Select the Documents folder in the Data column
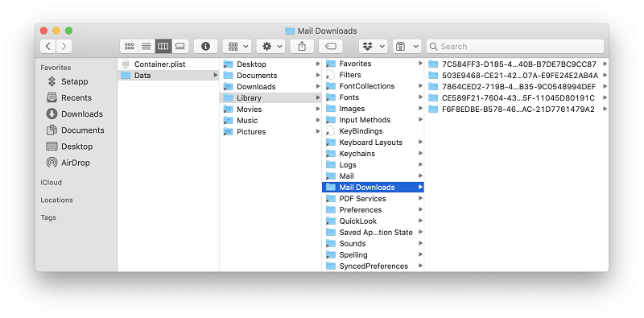644x318 pixels. (270, 75)
